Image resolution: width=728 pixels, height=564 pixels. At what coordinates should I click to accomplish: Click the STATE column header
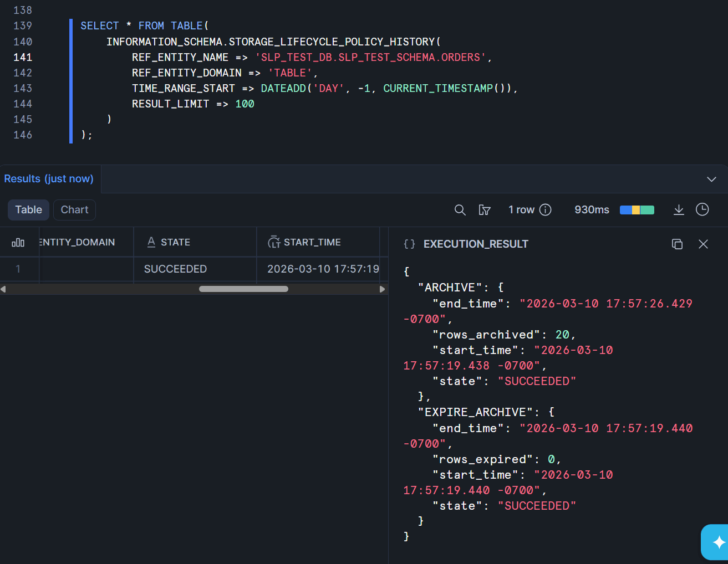click(175, 243)
